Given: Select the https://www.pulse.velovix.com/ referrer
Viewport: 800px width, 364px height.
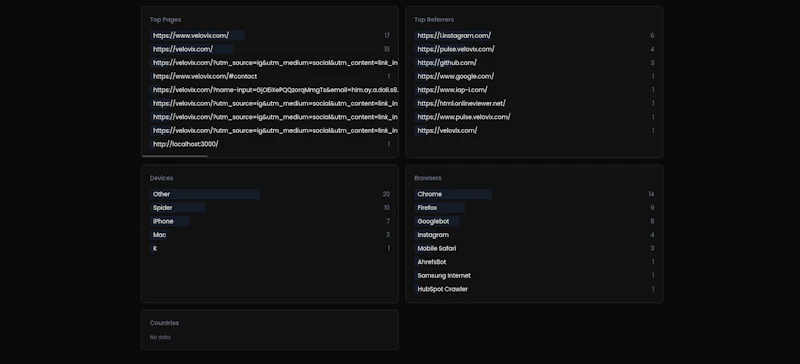Looking at the screenshot, I should pyautogui.click(x=534, y=117).
